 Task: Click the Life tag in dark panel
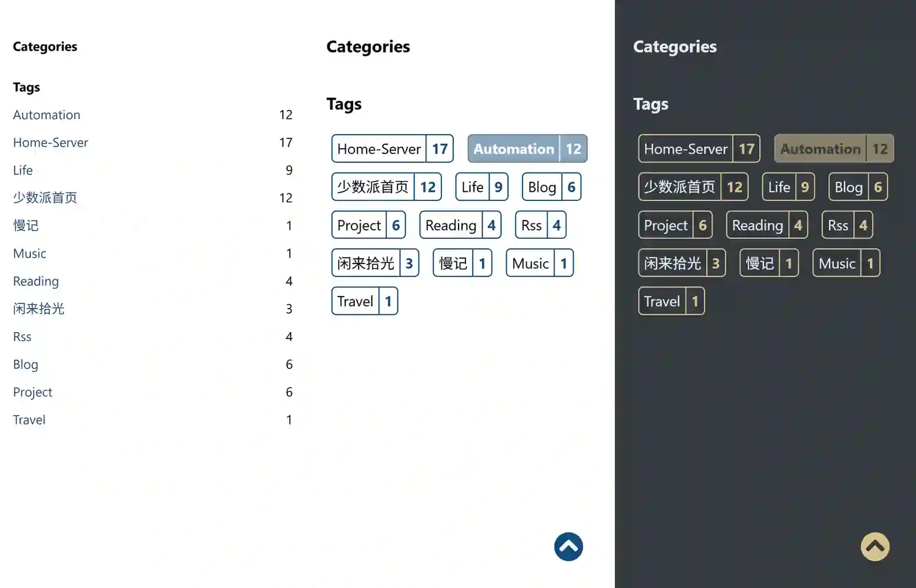[788, 187]
